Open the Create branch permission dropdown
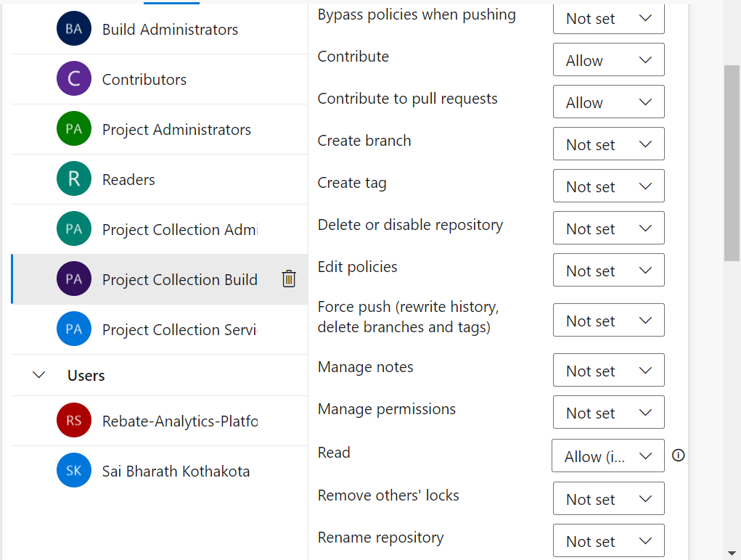This screenshot has width=741, height=560. tap(608, 144)
